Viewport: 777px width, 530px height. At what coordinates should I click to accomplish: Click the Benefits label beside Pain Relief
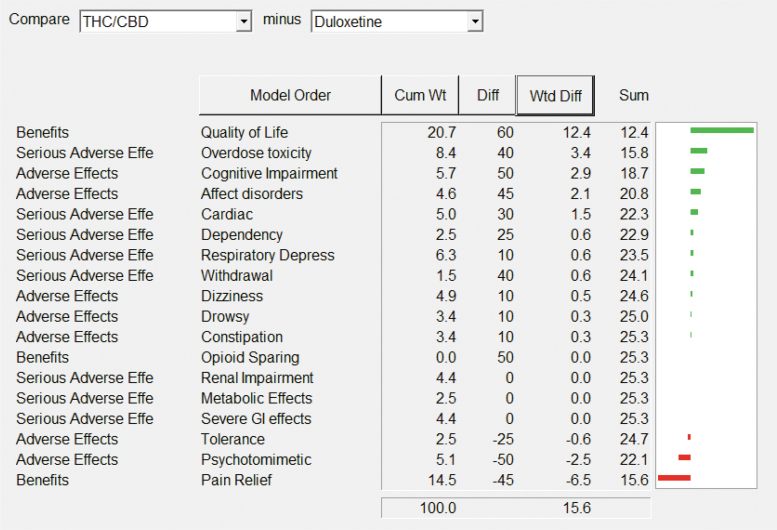(43, 480)
